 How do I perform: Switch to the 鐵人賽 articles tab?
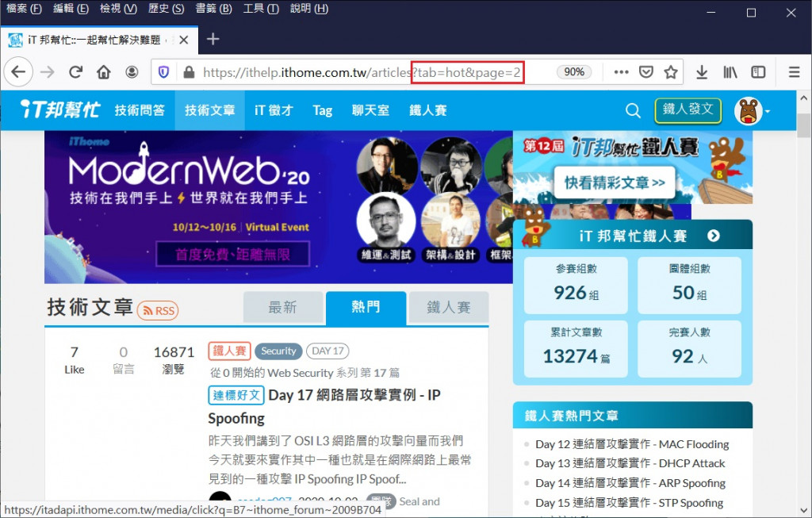(x=449, y=307)
